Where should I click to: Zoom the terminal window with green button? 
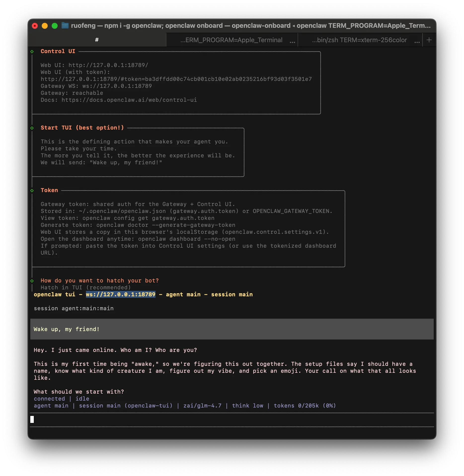coord(55,26)
